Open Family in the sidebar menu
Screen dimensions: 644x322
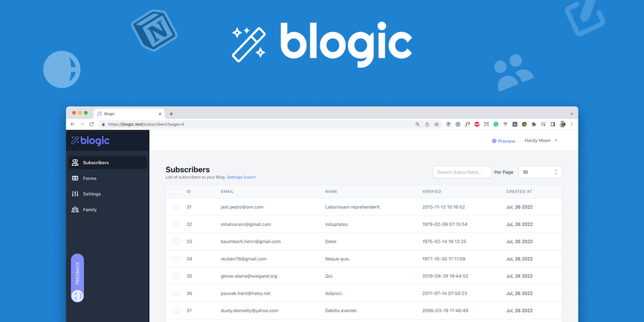click(x=108, y=209)
